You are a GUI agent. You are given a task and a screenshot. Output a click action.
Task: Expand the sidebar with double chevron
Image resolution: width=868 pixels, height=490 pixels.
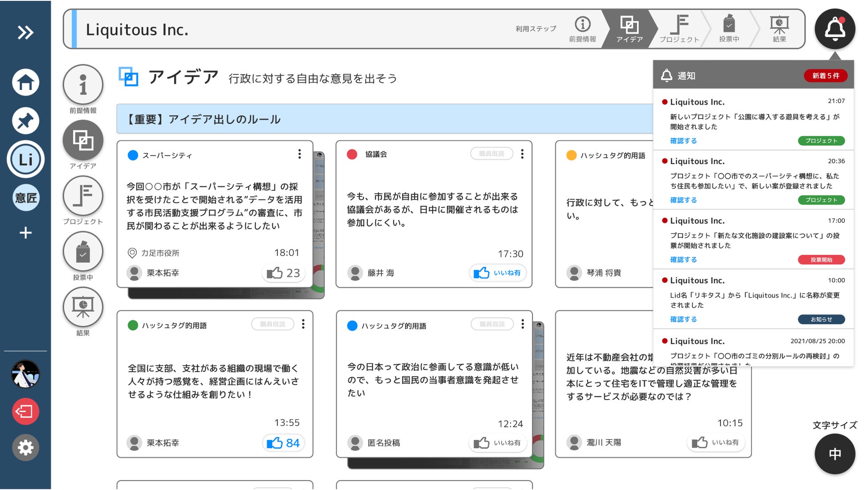[25, 33]
